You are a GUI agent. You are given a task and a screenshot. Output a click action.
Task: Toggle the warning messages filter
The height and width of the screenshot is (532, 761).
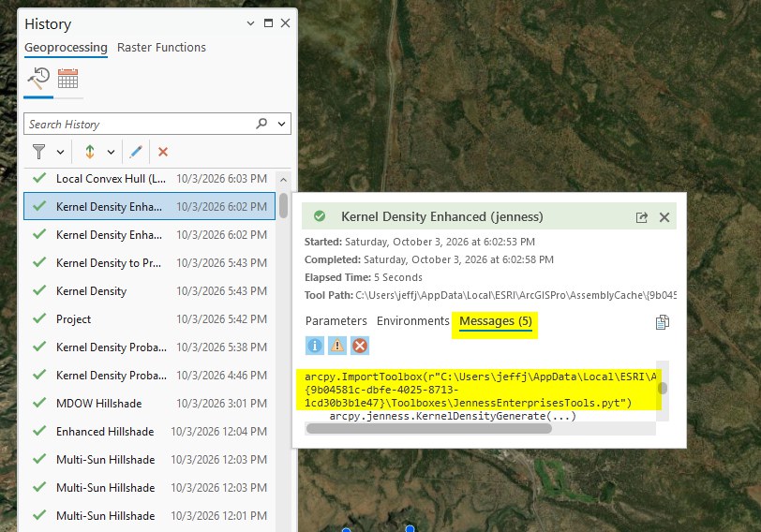pos(337,346)
